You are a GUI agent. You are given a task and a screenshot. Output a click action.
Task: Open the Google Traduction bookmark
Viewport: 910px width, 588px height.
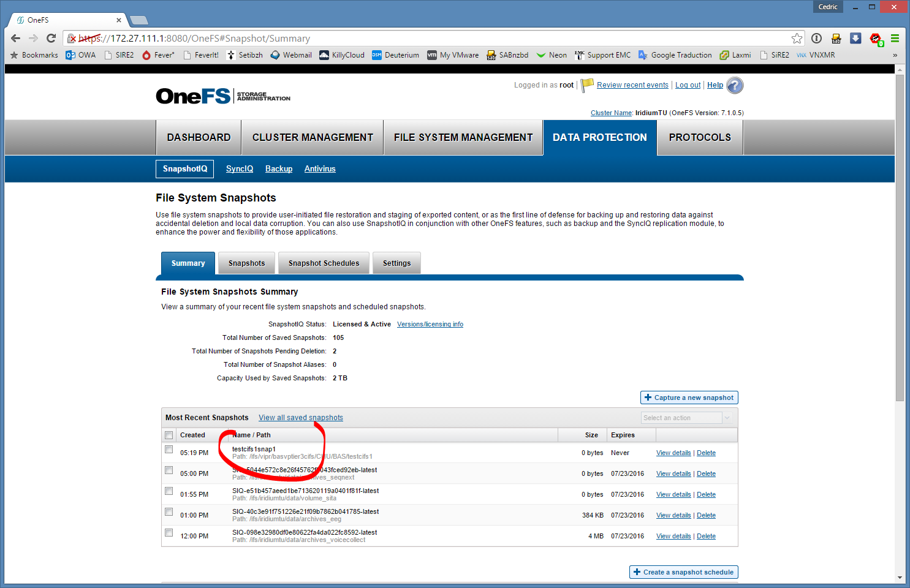pyautogui.click(x=675, y=55)
